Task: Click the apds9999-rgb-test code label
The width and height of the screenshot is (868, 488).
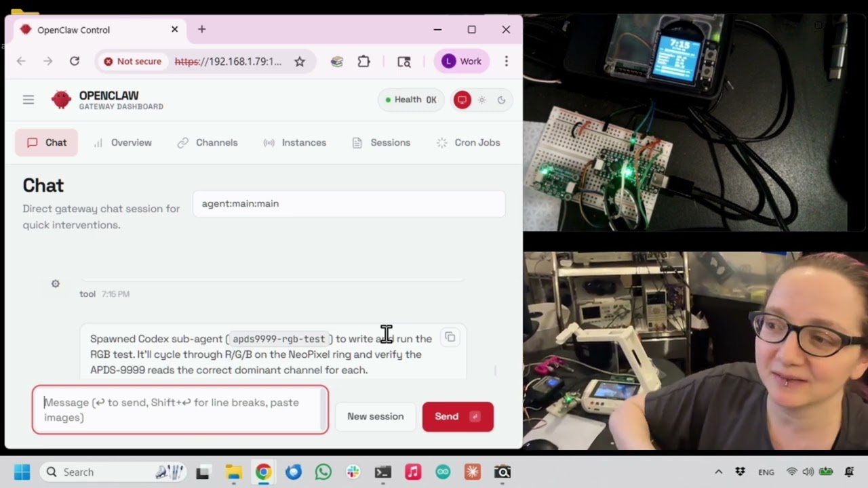Action: (x=279, y=339)
